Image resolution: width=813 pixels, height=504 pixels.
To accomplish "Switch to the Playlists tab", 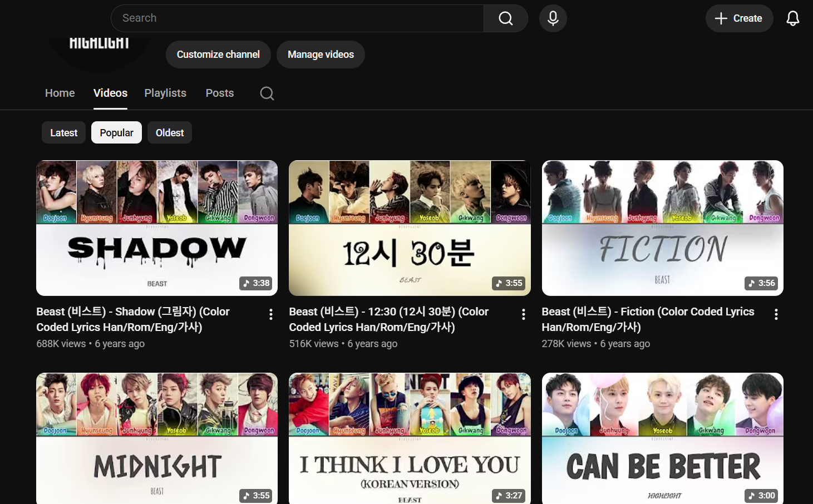I will (x=165, y=93).
